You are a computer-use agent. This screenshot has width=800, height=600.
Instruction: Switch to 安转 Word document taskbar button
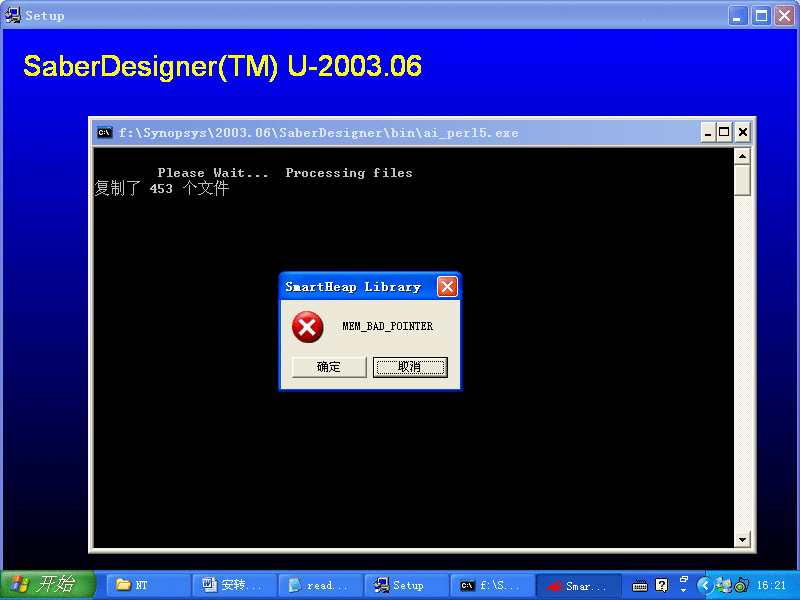(235, 585)
